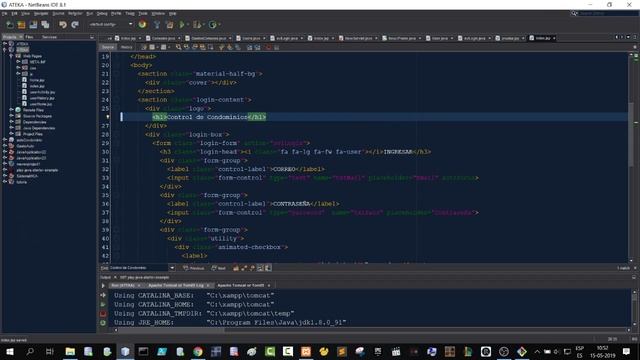The height and width of the screenshot is (360, 640).
Task: Open the Refactor menu
Action: (x=75, y=13)
